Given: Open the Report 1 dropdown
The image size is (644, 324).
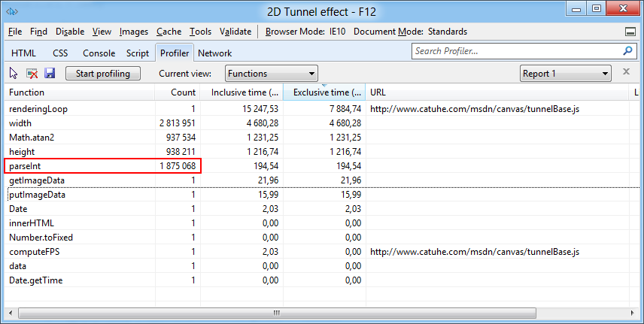Looking at the screenshot, I should point(565,74).
